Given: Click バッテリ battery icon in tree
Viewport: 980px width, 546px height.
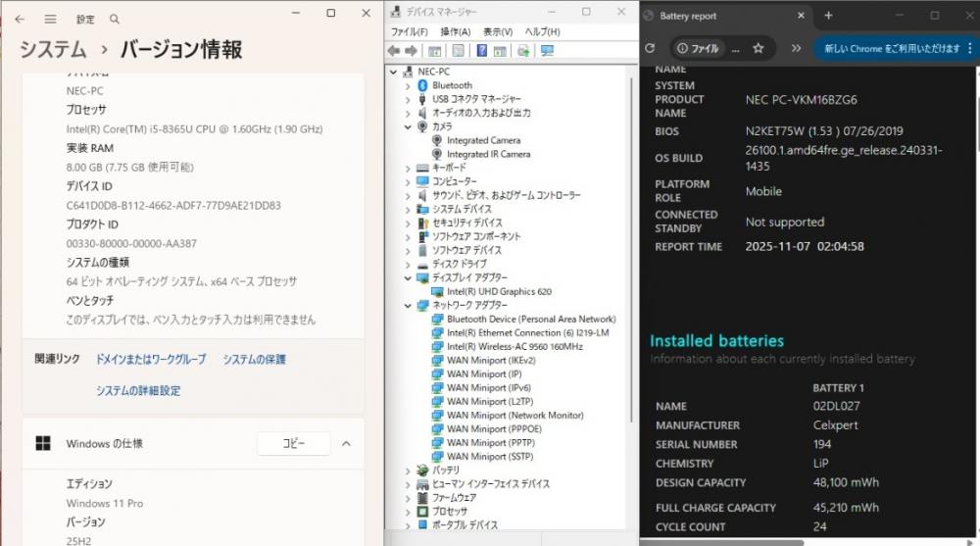Looking at the screenshot, I should 422,471.
